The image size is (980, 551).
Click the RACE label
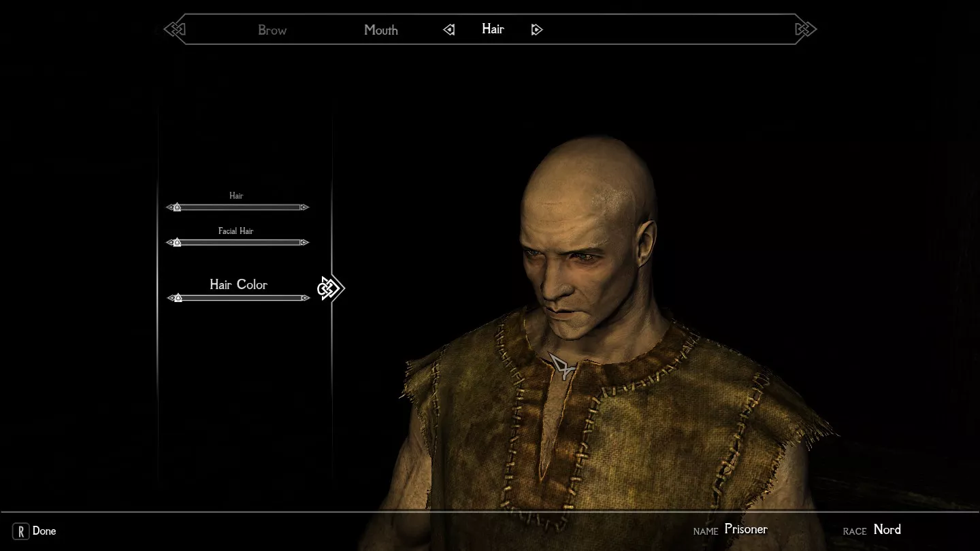pos(855,531)
